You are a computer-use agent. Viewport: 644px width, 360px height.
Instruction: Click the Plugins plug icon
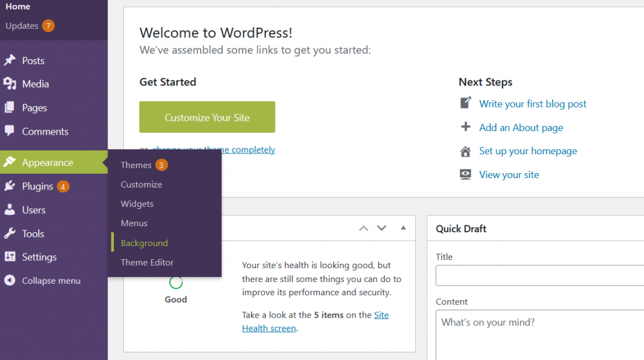(x=10, y=186)
